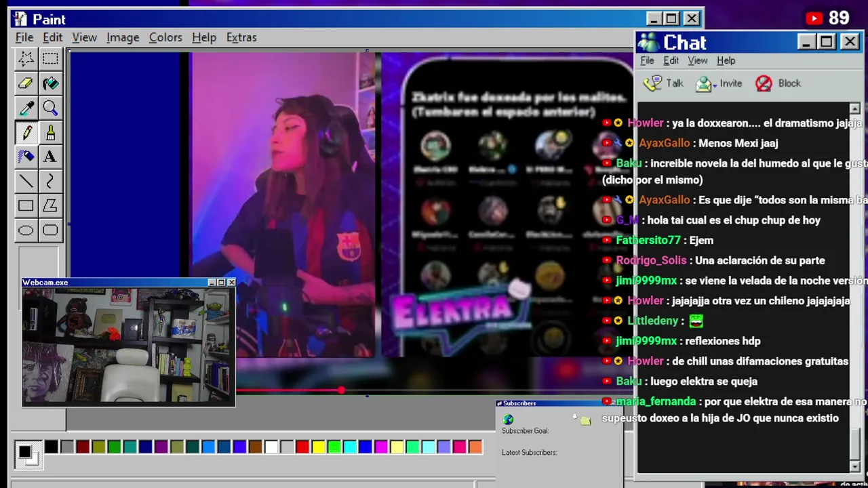This screenshot has width=868, height=488.
Task: Click username Rodrigo_Solis in chat
Action: click(651, 260)
